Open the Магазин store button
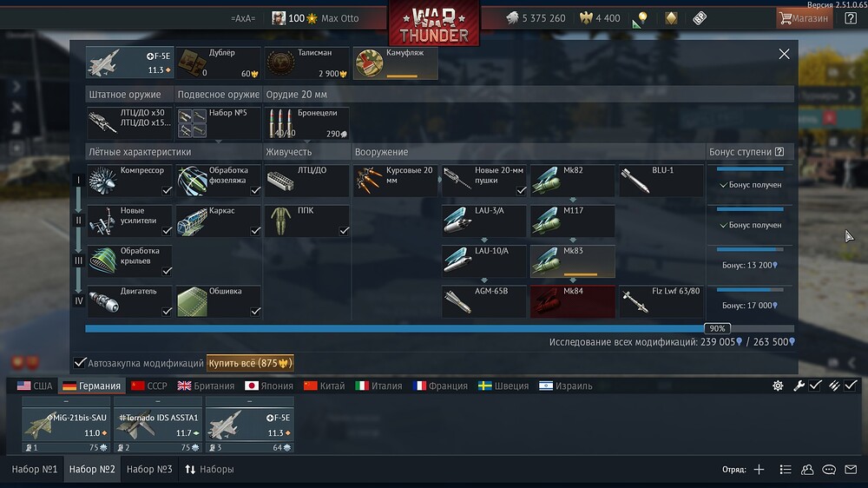Screen dimensions: 868x488 coord(804,18)
